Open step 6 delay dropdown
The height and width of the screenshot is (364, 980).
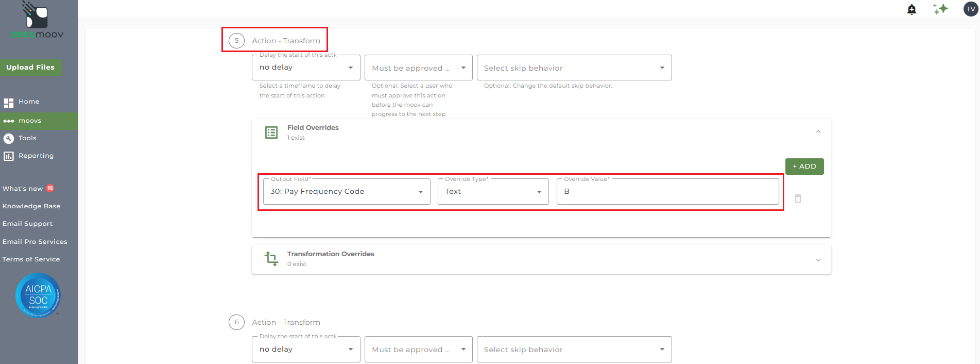click(306, 350)
